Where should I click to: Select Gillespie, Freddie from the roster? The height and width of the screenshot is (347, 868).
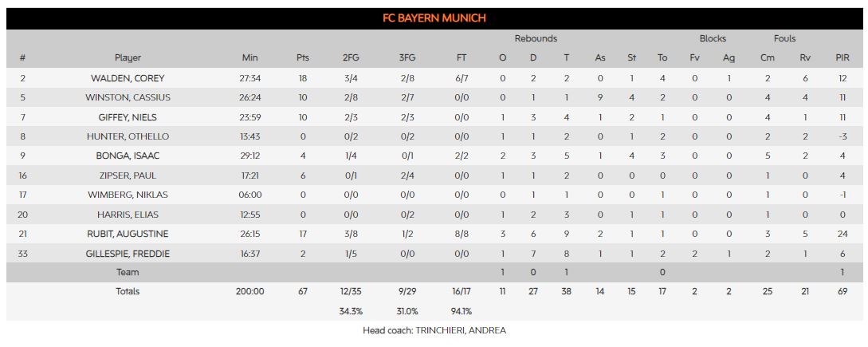click(x=128, y=254)
